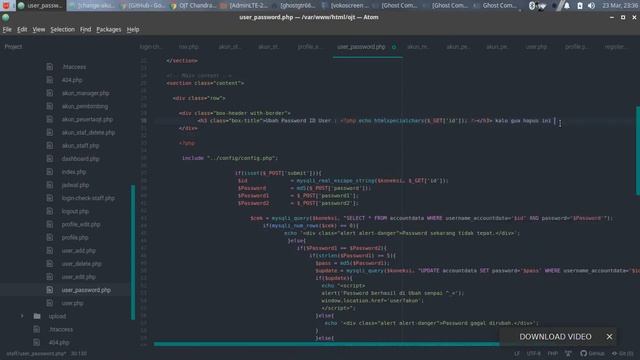
Task: Open akun_staff.php in the tree
Action: click(x=80, y=145)
